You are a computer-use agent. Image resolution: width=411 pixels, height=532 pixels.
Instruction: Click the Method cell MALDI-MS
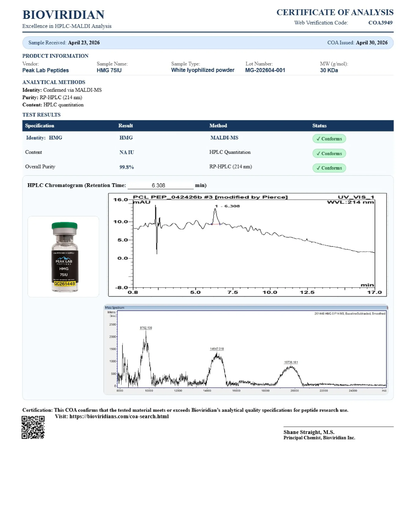[x=224, y=138]
